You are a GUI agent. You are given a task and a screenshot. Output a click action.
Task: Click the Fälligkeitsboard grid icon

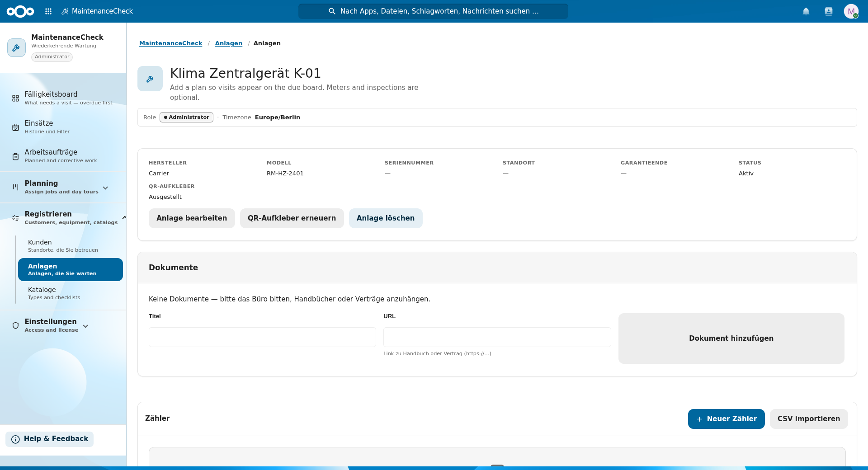click(x=15, y=98)
